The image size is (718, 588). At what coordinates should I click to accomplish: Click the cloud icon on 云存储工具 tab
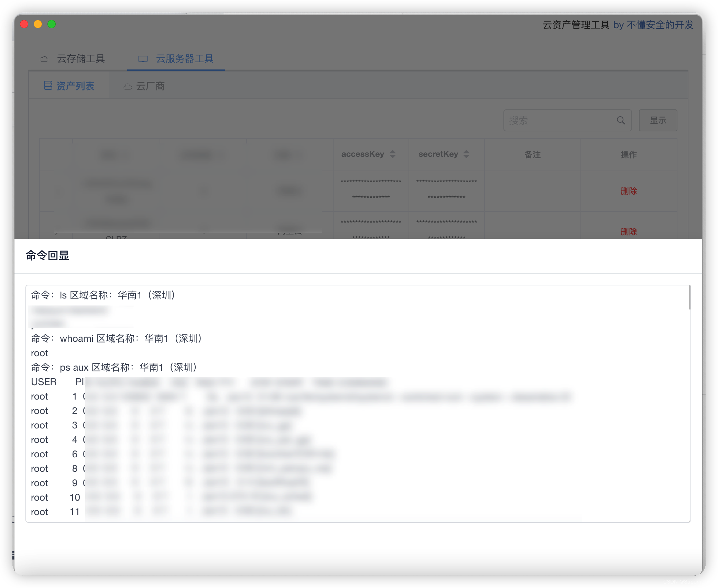point(44,59)
